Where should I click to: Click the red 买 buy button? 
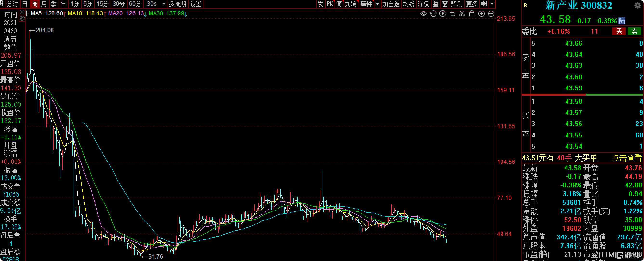coord(619,31)
